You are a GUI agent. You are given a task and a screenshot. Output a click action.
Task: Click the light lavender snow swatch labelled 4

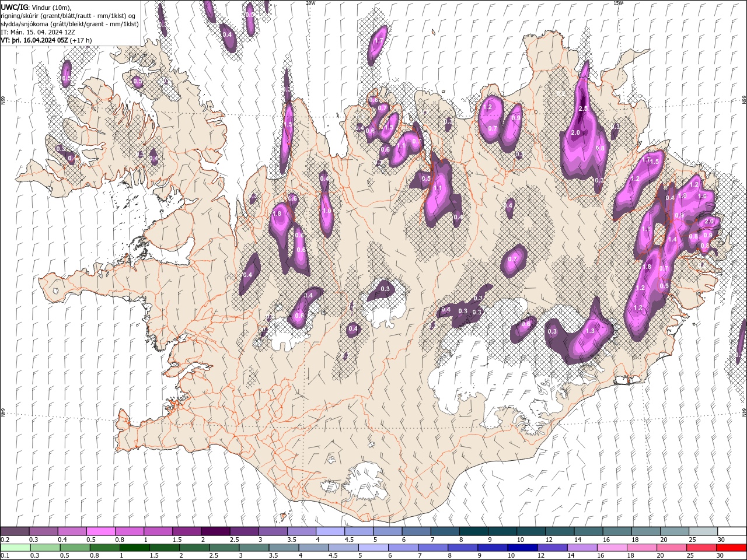click(x=330, y=531)
